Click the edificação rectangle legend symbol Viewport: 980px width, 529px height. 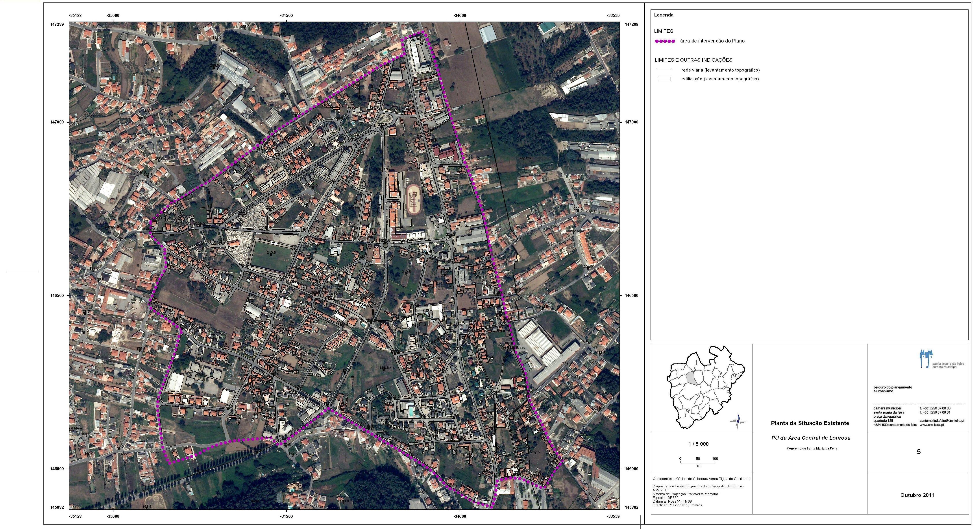[x=665, y=79]
